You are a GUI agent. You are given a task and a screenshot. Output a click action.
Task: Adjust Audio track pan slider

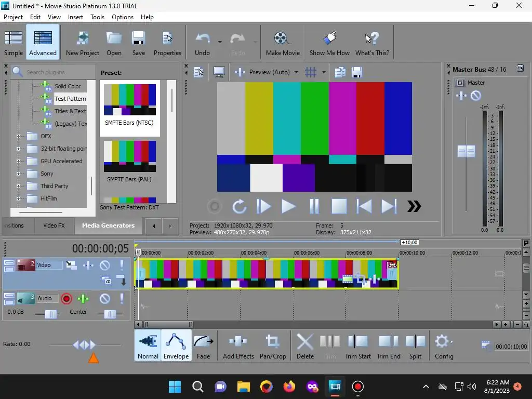point(110,314)
